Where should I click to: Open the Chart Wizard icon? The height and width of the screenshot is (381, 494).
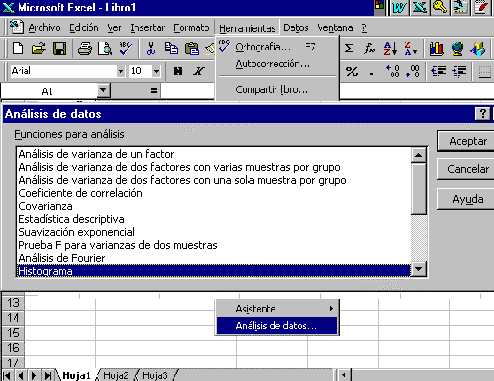point(436,49)
